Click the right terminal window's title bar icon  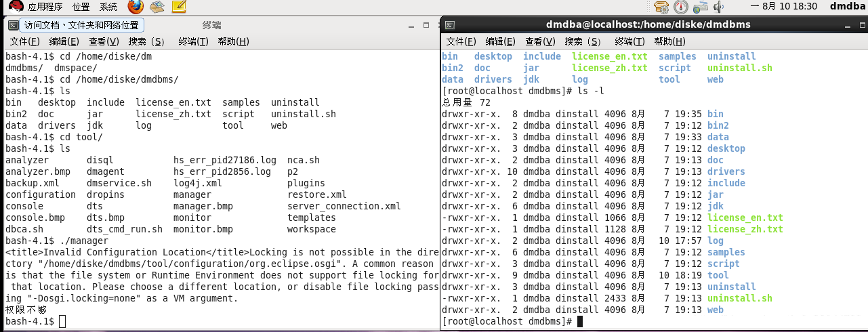point(449,25)
